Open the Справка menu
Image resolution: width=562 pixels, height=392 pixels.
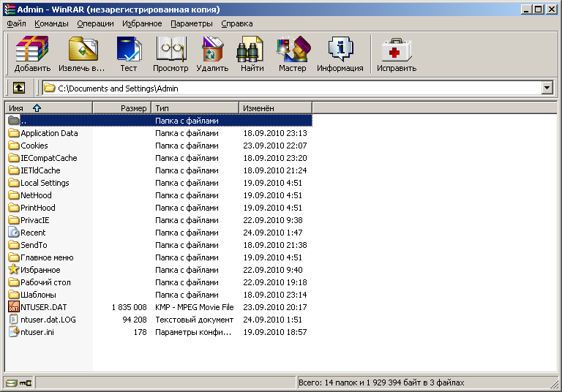[x=237, y=23]
